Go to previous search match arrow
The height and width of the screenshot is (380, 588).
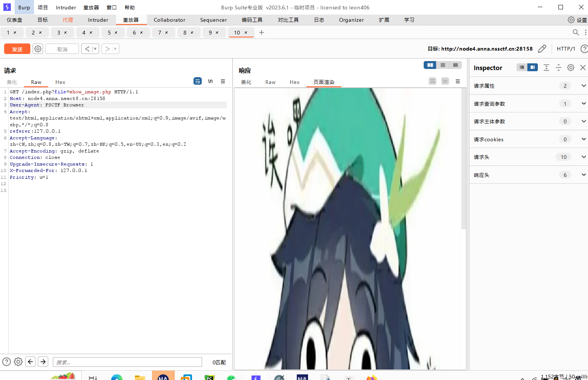[x=31, y=362]
